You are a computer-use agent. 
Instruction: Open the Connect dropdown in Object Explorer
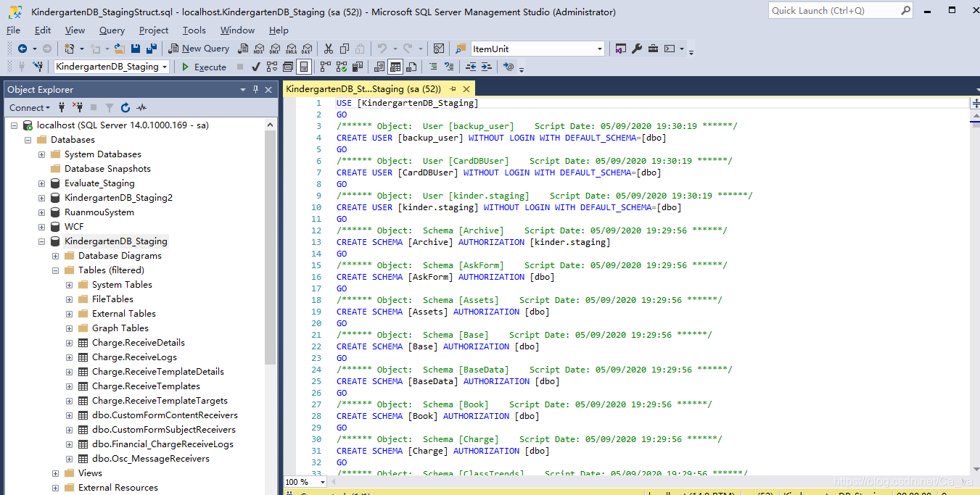pos(30,107)
